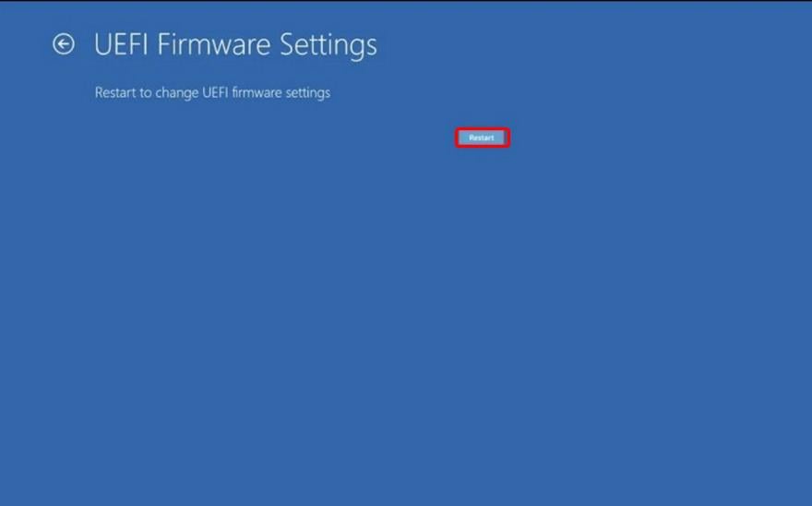812x506 pixels.
Task: Click the arrow-in-circle icon at the top left
Action: click(x=64, y=44)
